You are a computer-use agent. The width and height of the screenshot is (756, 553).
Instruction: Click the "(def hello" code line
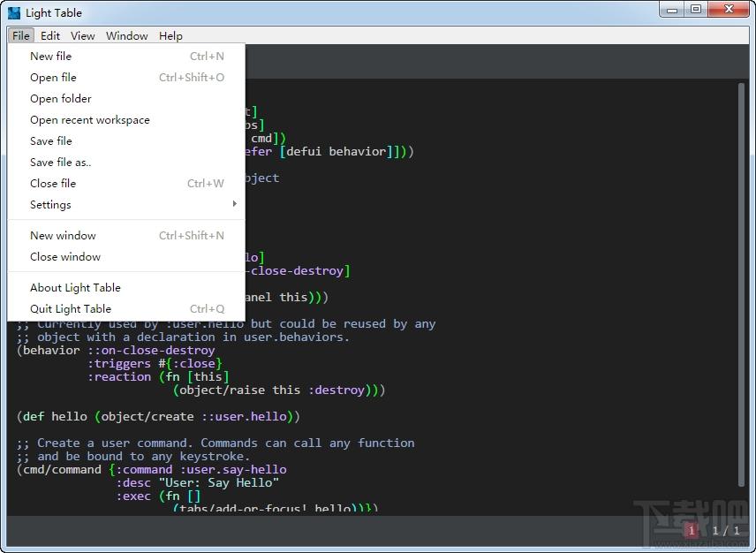pos(159,417)
